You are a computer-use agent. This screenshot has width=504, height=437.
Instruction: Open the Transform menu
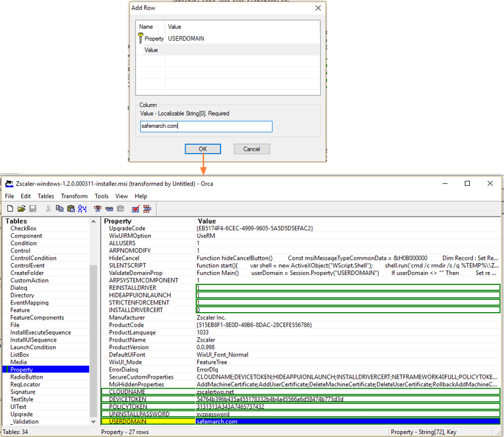pos(74,196)
